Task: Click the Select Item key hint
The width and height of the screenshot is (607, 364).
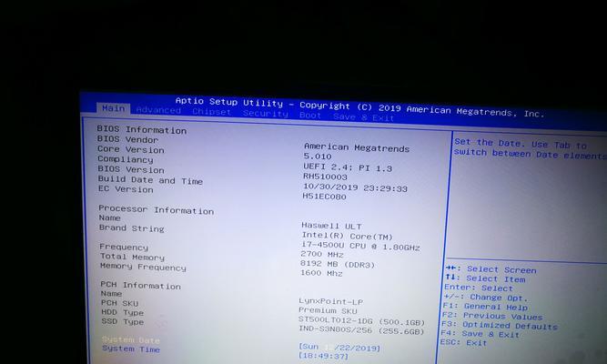Action: 485,278
